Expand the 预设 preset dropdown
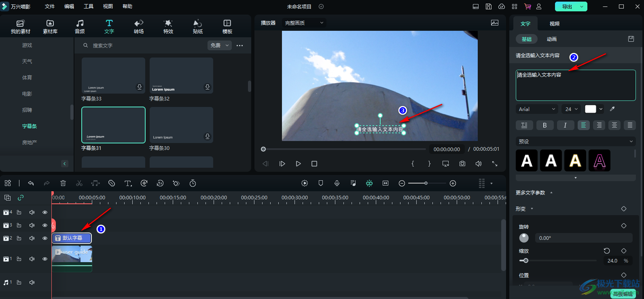 point(576,141)
